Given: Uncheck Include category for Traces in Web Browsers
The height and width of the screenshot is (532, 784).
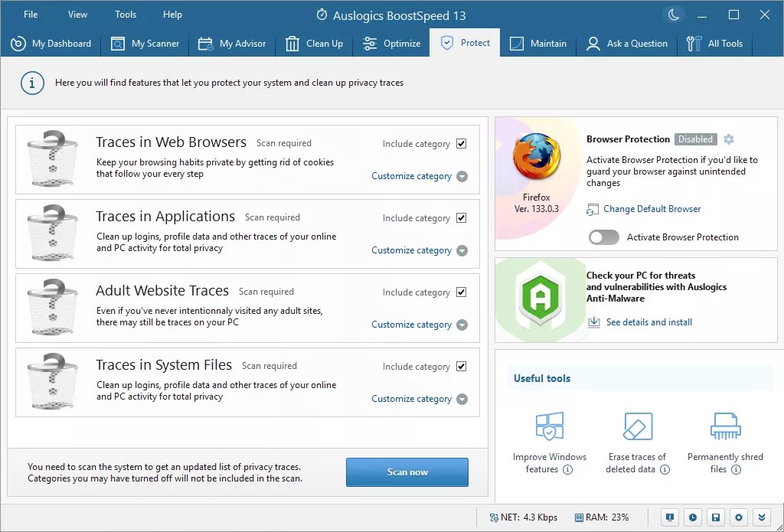Looking at the screenshot, I should (461, 144).
